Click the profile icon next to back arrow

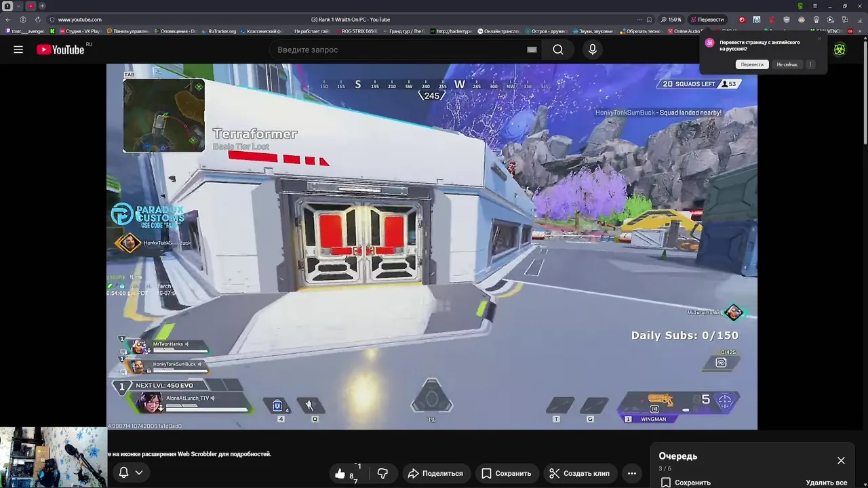pyautogui.click(x=23, y=20)
